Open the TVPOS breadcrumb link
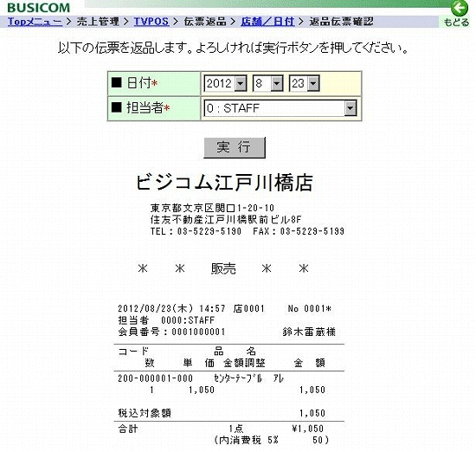The height and width of the screenshot is (452, 476). pos(151,22)
